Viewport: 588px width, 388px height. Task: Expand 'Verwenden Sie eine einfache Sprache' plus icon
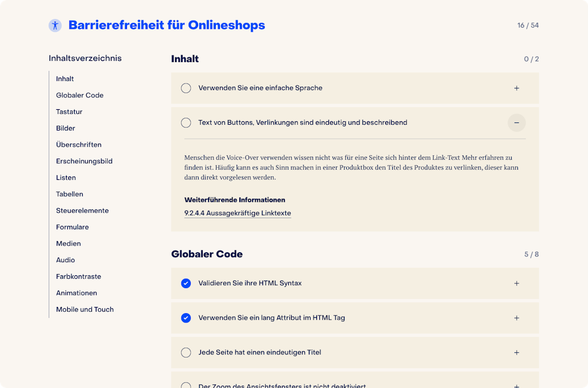click(x=516, y=88)
